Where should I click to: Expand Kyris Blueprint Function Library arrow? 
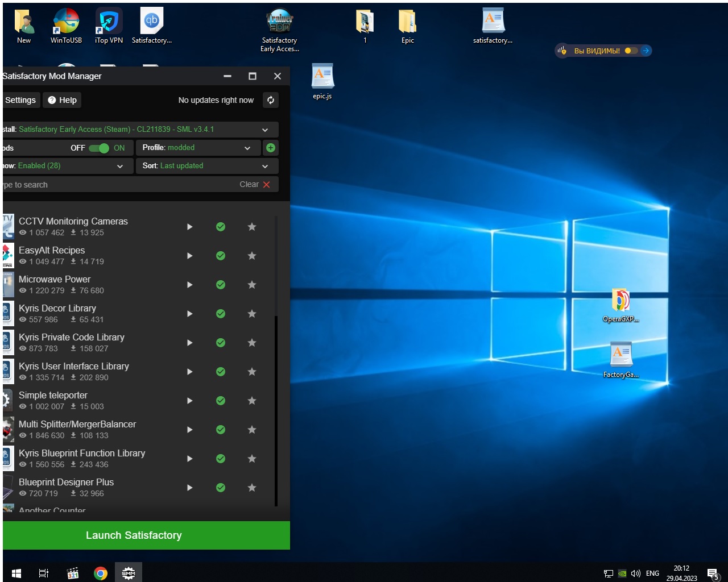[190, 459]
